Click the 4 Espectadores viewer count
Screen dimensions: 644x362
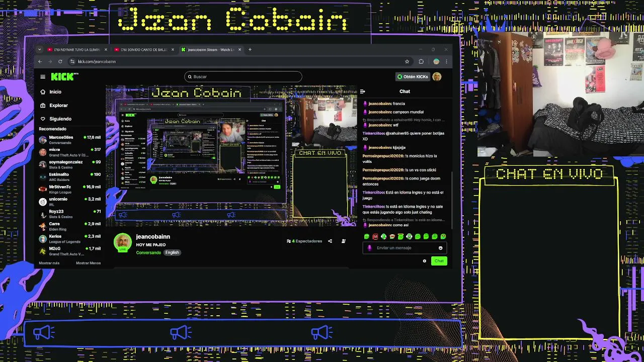(304, 241)
